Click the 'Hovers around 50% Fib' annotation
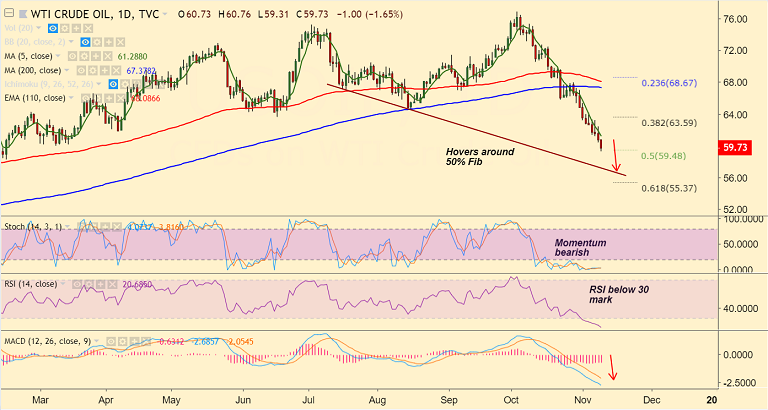 point(480,157)
